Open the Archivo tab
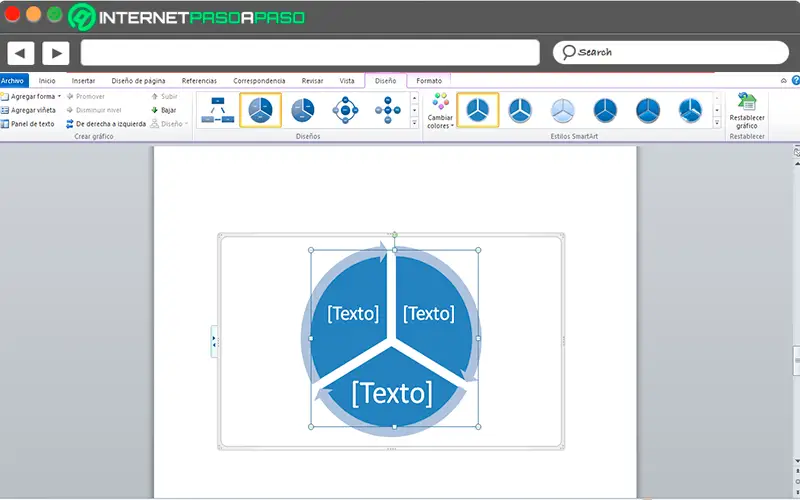 pyautogui.click(x=14, y=81)
